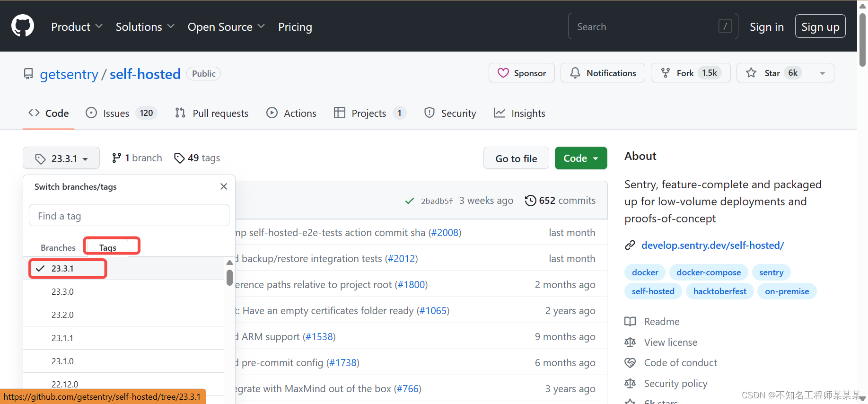Toggle the 23.3.1 branch/tag selector
The image size is (868, 404).
coord(61,158)
